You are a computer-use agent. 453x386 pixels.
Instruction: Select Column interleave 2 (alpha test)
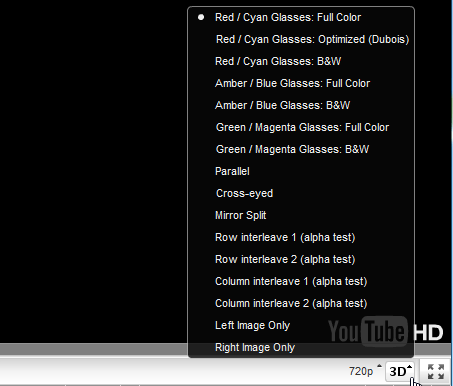point(301,303)
